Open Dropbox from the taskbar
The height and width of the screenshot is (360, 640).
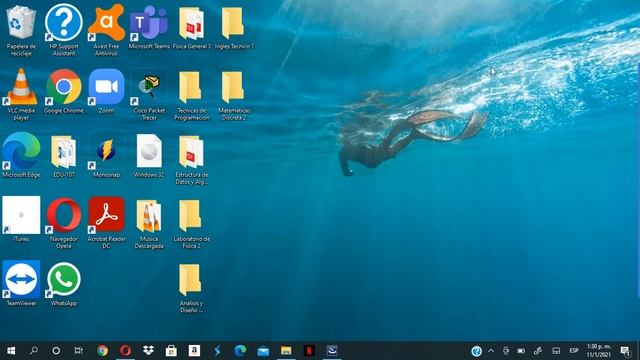pos(148,351)
